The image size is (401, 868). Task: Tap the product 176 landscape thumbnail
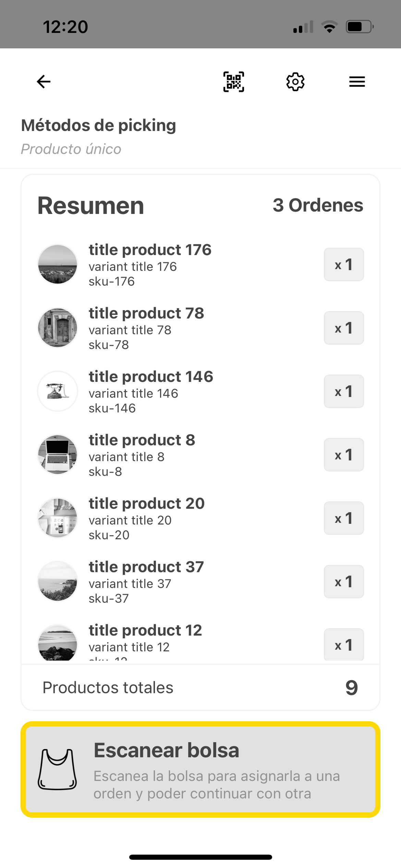tap(58, 264)
